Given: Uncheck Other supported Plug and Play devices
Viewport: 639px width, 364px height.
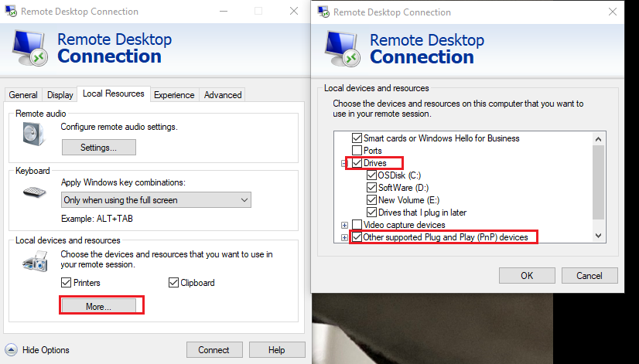Looking at the screenshot, I should (357, 237).
